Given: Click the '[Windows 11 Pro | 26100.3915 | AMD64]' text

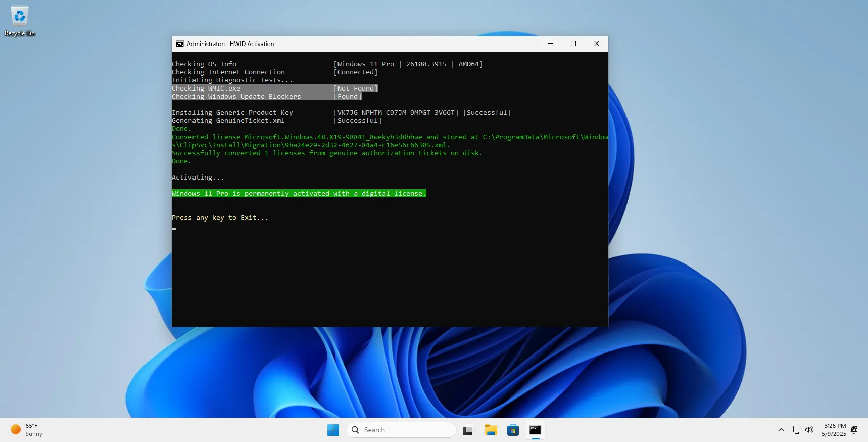Looking at the screenshot, I should (x=408, y=64).
